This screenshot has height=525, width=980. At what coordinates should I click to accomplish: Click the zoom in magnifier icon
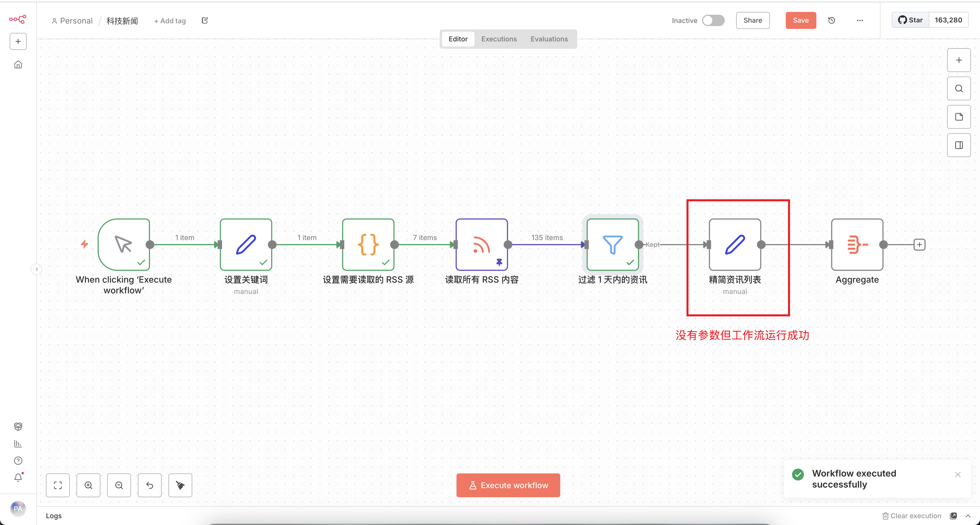pos(88,485)
